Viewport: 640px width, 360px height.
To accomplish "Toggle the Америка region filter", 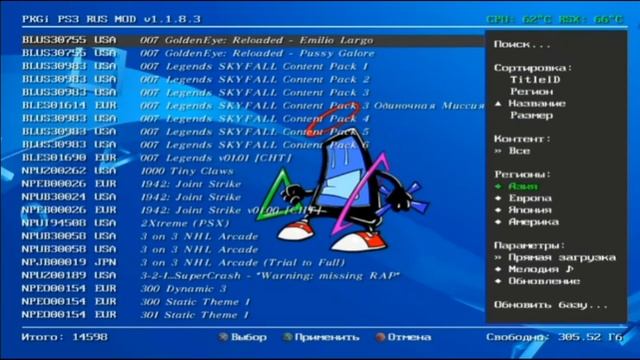I will (533, 222).
